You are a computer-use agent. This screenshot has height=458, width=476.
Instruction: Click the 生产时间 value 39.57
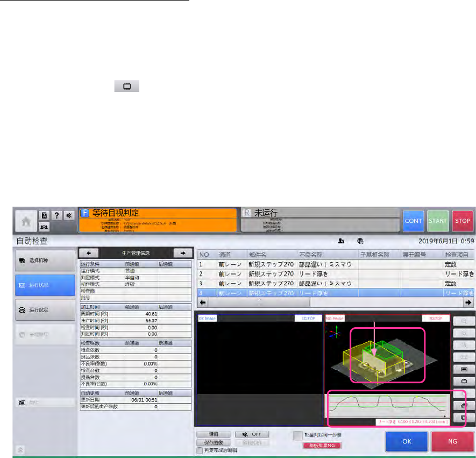[151, 321]
